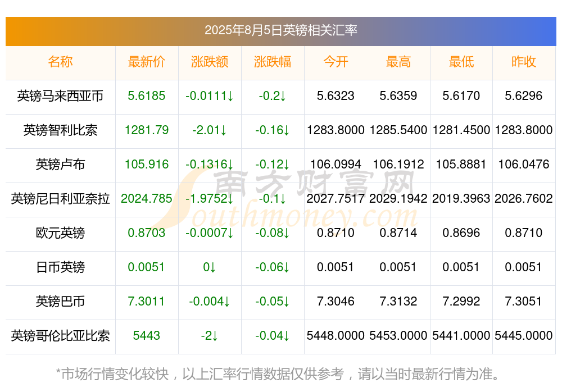
Task: Select the 英镑智利比索 row name
Action: click(x=60, y=130)
